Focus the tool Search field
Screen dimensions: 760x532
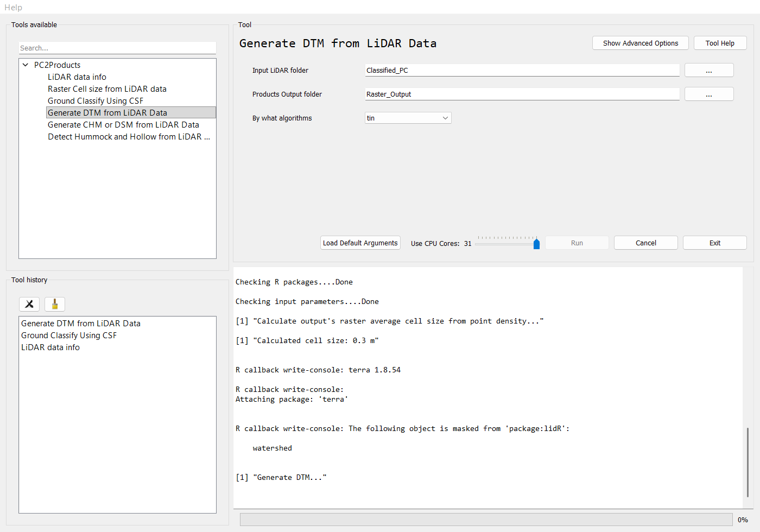tap(117, 48)
